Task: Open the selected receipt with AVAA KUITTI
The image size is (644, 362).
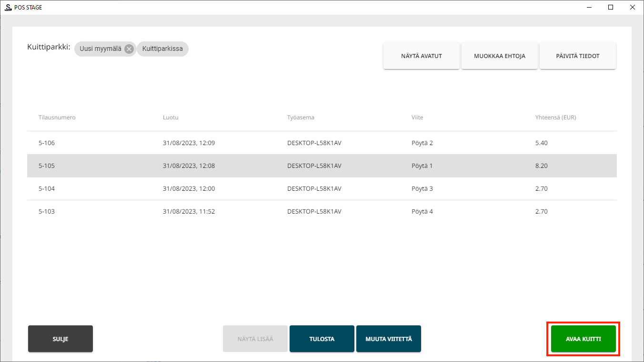Action: (583, 339)
